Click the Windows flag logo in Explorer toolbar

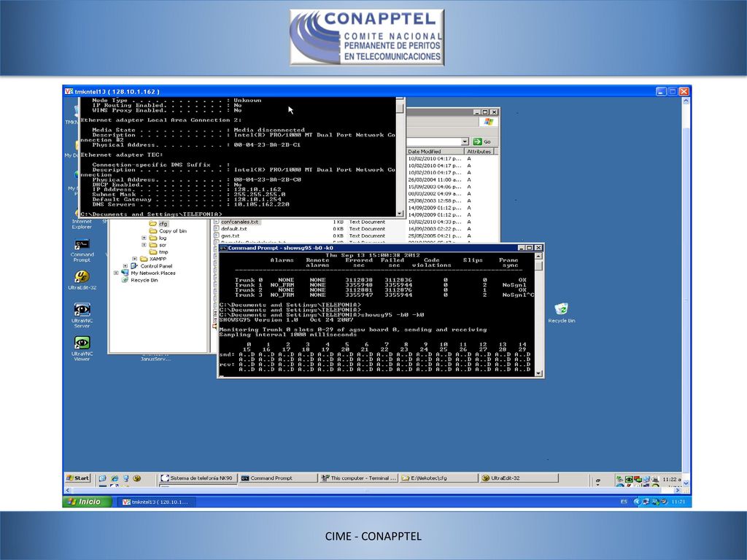(488, 122)
